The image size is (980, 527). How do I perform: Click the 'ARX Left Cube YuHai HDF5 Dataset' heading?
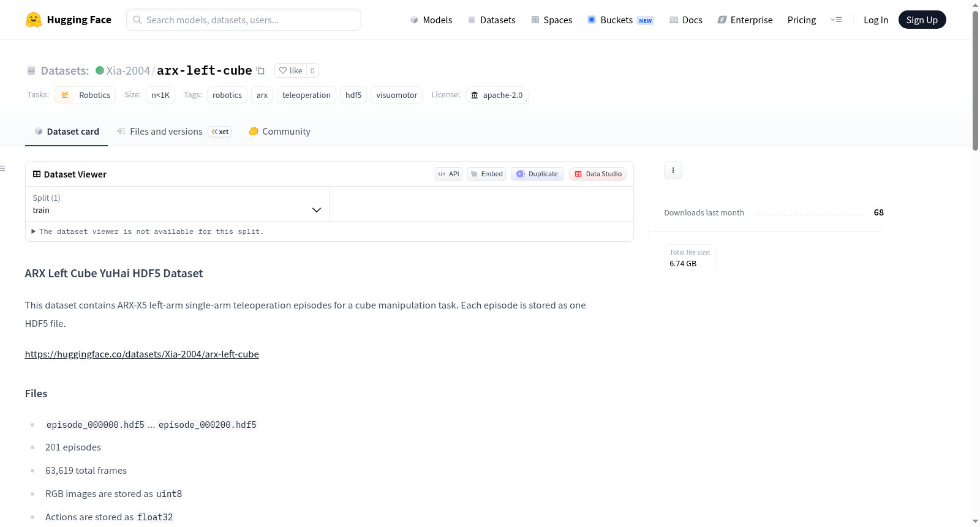click(x=114, y=274)
